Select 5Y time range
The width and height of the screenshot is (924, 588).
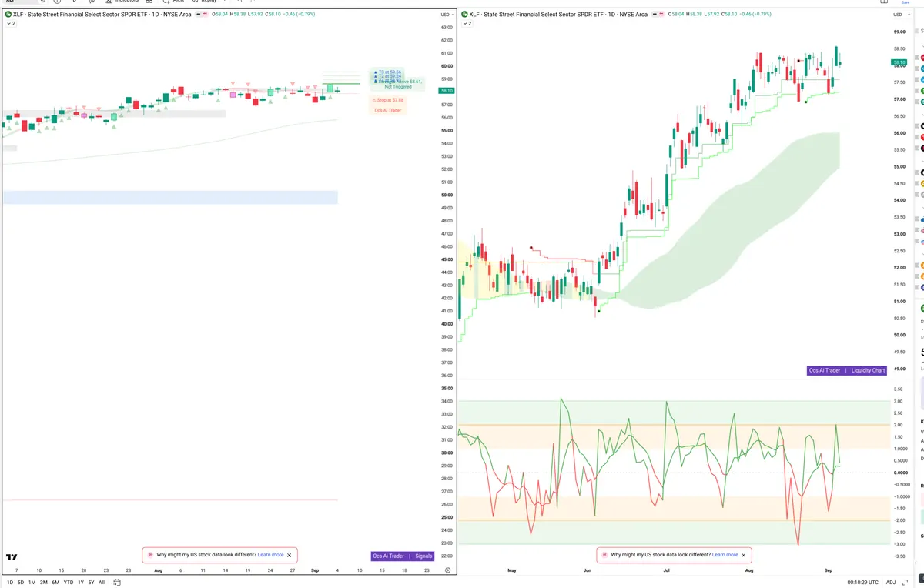coord(91,582)
